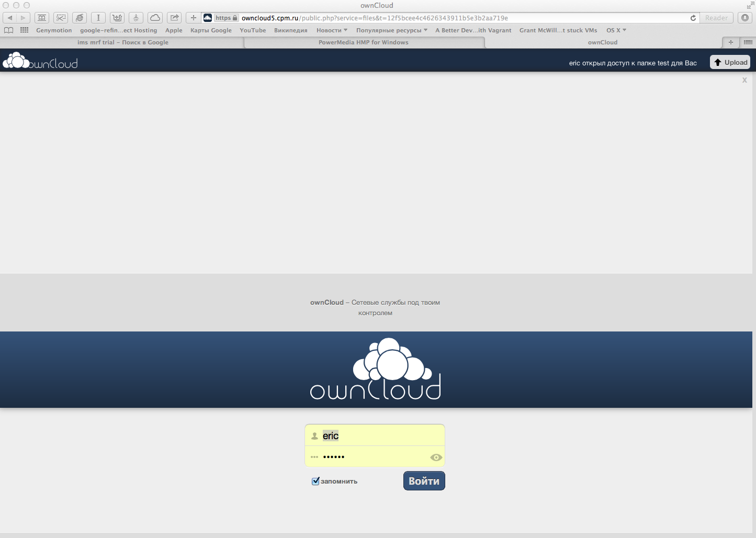
Task: Show all tabs using the tab bar icon
Action: pyautogui.click(x=748, y=42)
